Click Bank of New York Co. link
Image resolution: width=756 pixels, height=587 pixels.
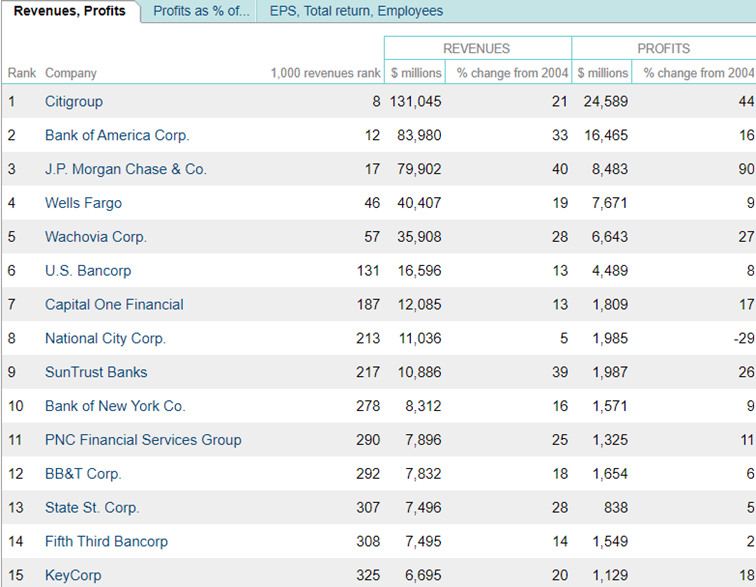tap(115, 406)
